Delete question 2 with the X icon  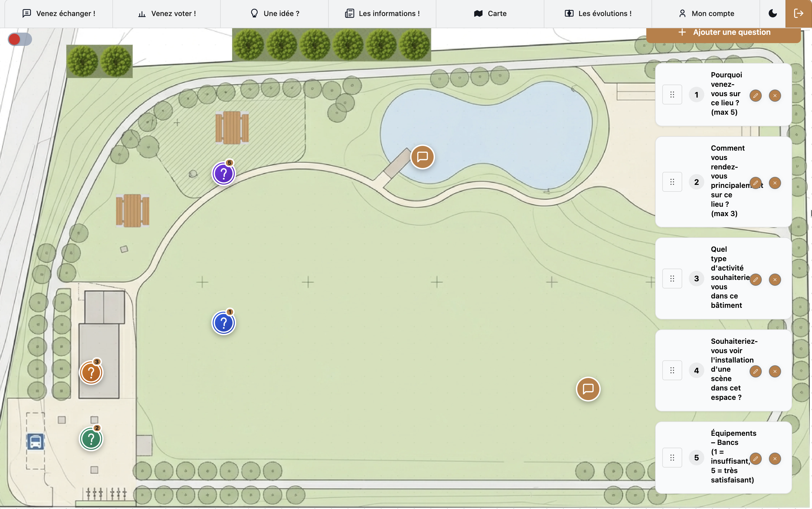(775, 183)
